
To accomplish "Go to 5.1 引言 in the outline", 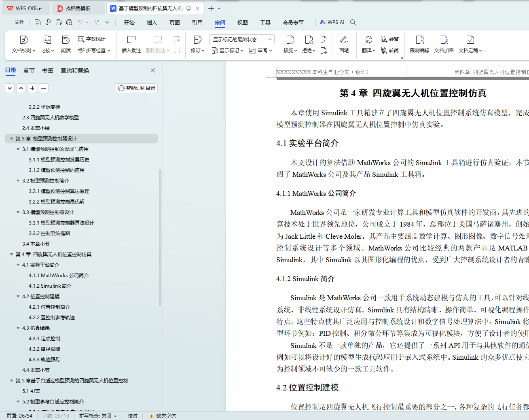I will click(31, 391).
